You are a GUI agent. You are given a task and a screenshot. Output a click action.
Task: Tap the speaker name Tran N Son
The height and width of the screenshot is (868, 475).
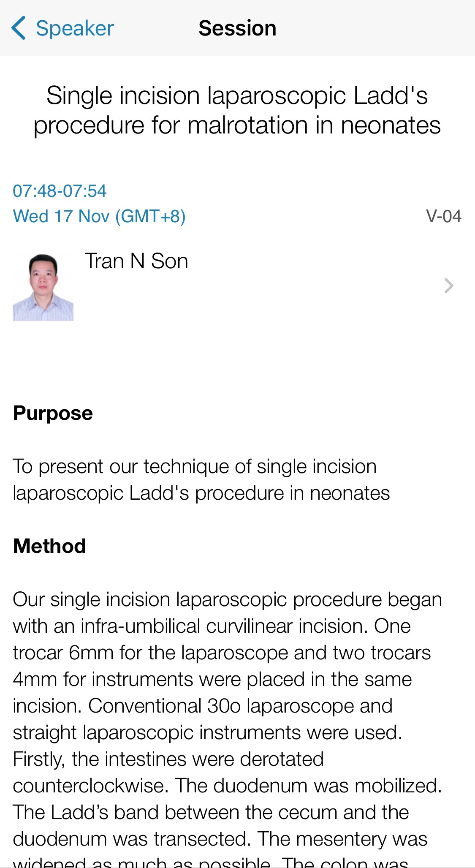[x=136, y=261]
